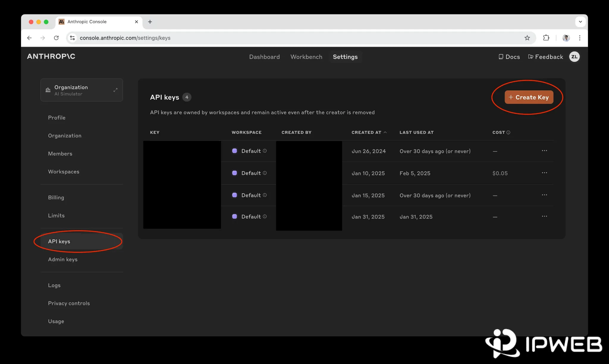
Task: Click the browser address bar URL
Action: click(125, 38)
